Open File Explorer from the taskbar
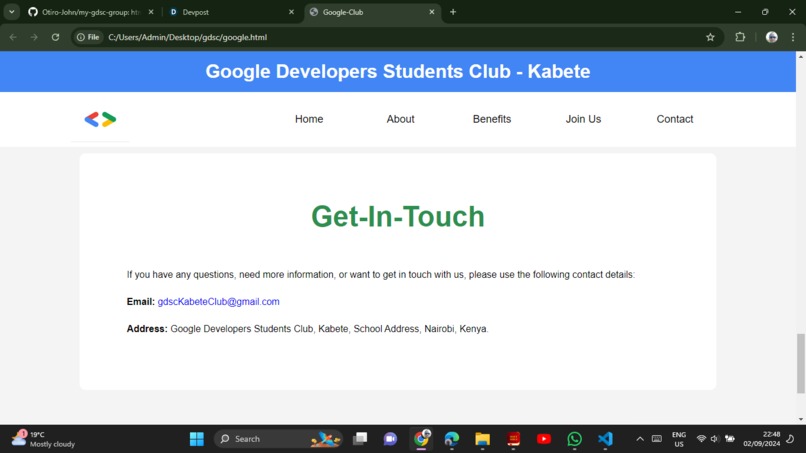This screenshot has width=806, height=453. pyautogui.click(x=483, y=439)
